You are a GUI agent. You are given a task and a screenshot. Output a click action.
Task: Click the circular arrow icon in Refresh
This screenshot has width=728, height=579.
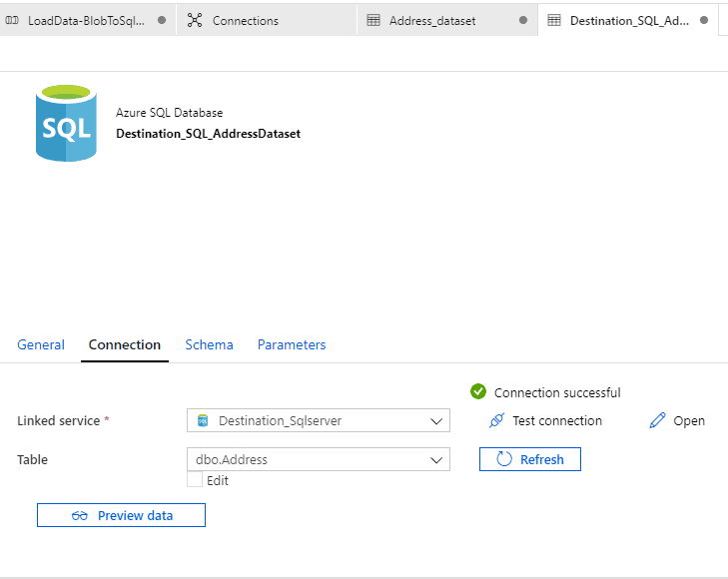click(x=503, y=459)
